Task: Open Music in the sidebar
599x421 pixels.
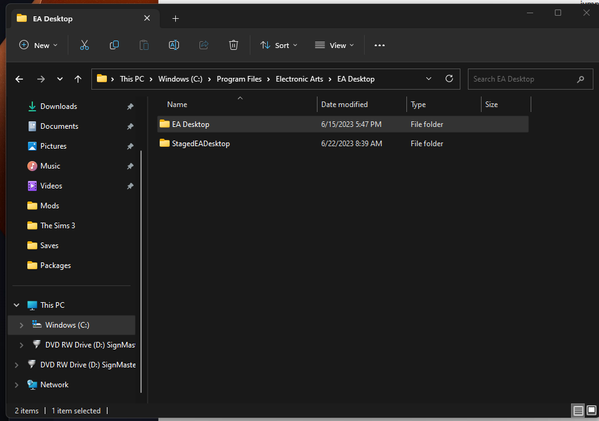Action: click(50, 166)
